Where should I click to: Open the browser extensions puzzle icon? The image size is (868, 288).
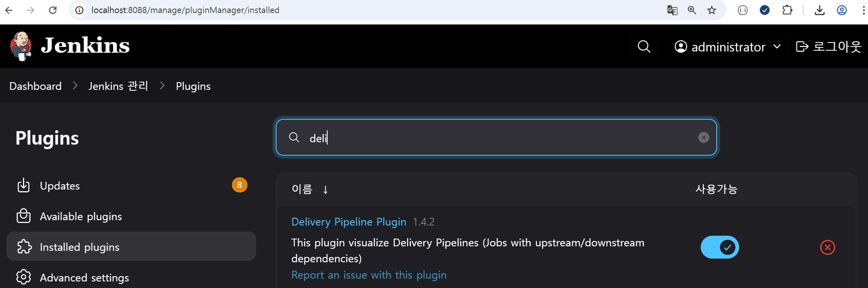[787, 10]
